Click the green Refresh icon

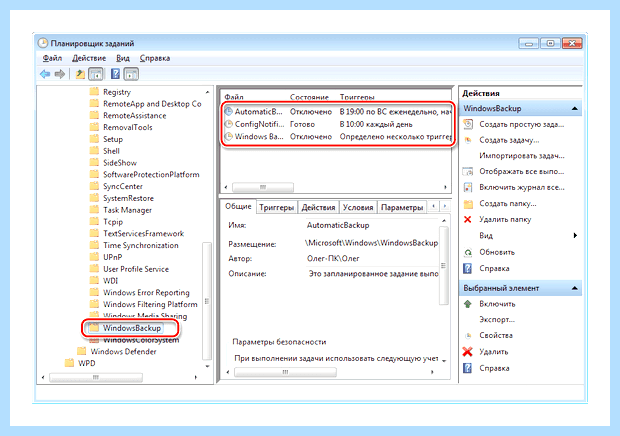coord(468,252)
